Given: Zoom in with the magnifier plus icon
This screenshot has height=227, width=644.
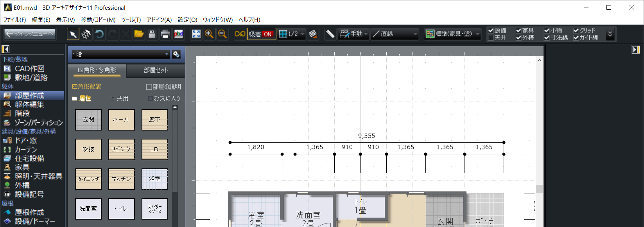Looking at the screenshot, I should [209, 34].
